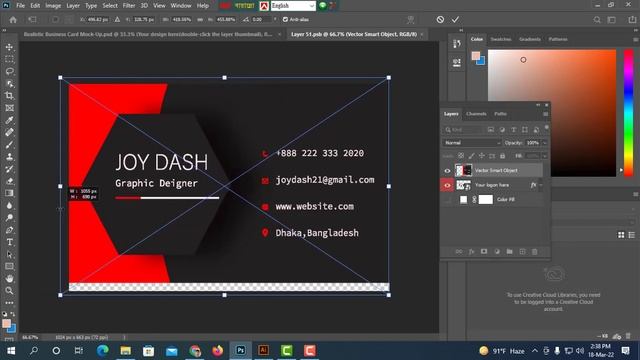Screen dimensions: 640x360
Task: Select the Pen tool
Action: (9, 230)
